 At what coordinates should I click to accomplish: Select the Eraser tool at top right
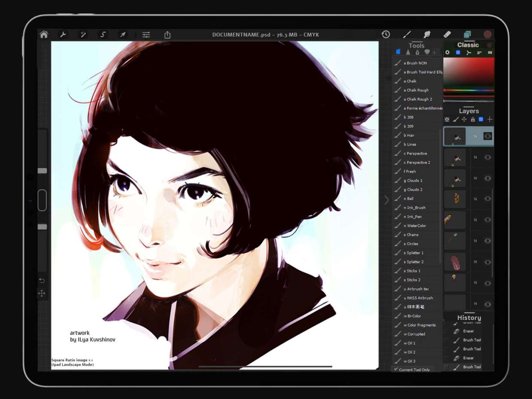coord(447,34)
